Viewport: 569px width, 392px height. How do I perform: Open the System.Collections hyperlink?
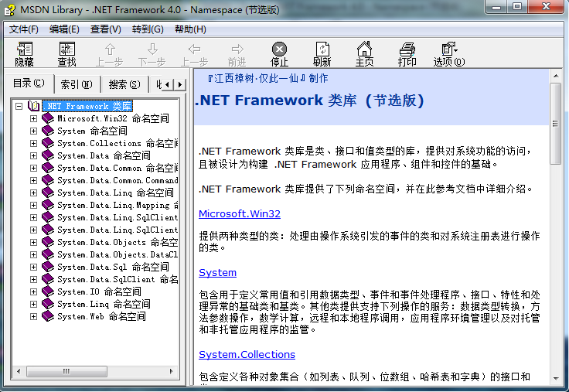pos(247,354)
